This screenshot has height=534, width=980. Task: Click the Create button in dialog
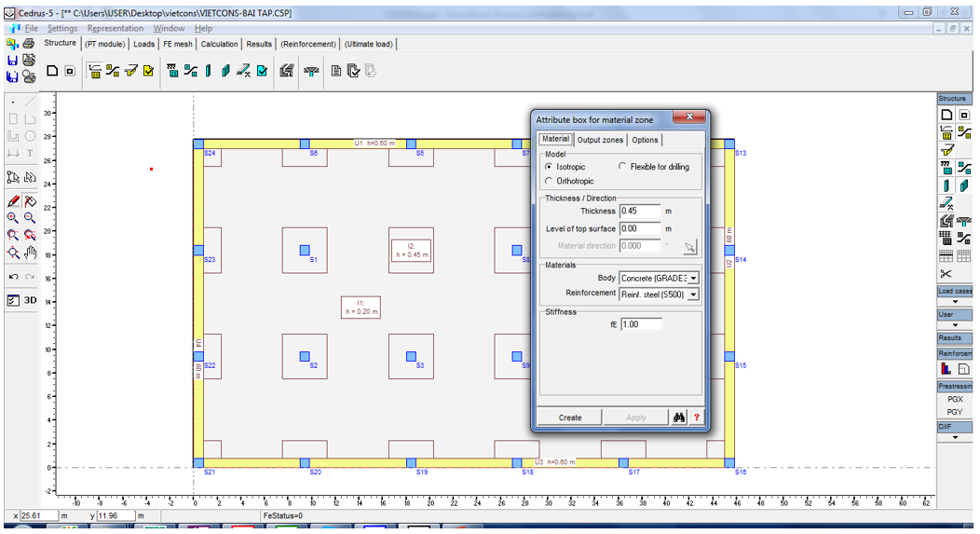[570, 418]
